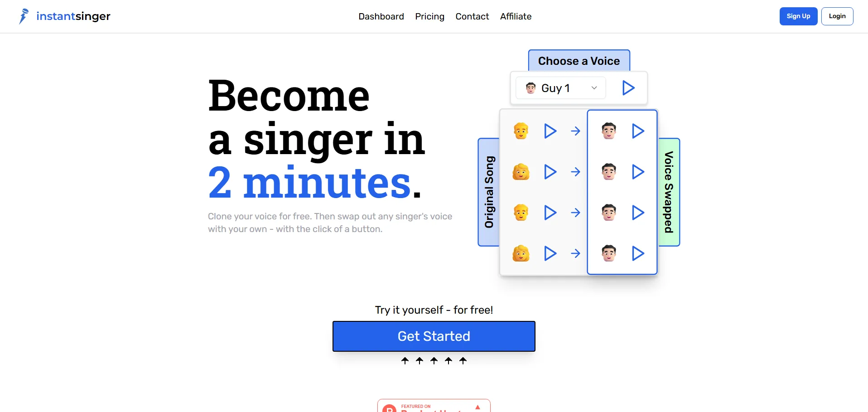Play the fourth original song sample
This screenshot has width=868, height=412.
point(550,253)
